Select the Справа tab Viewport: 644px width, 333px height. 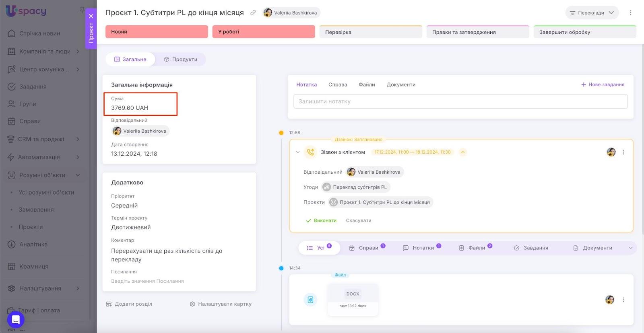[338, 84]
